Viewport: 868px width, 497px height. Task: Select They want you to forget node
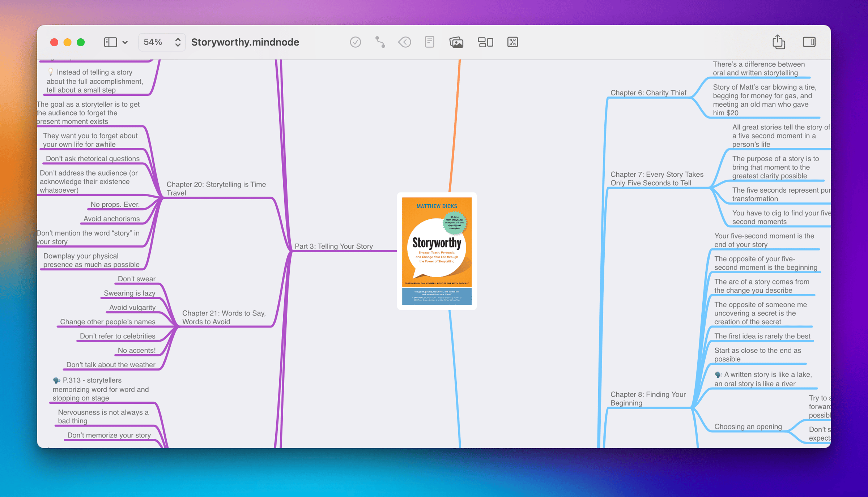click(90, 140)
